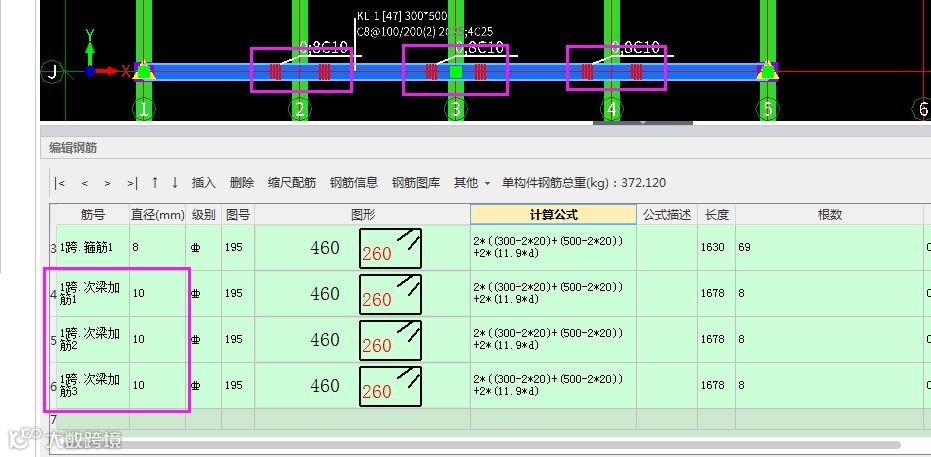Select cell 1跨.箍筋1 in row 3

[93, 247]
